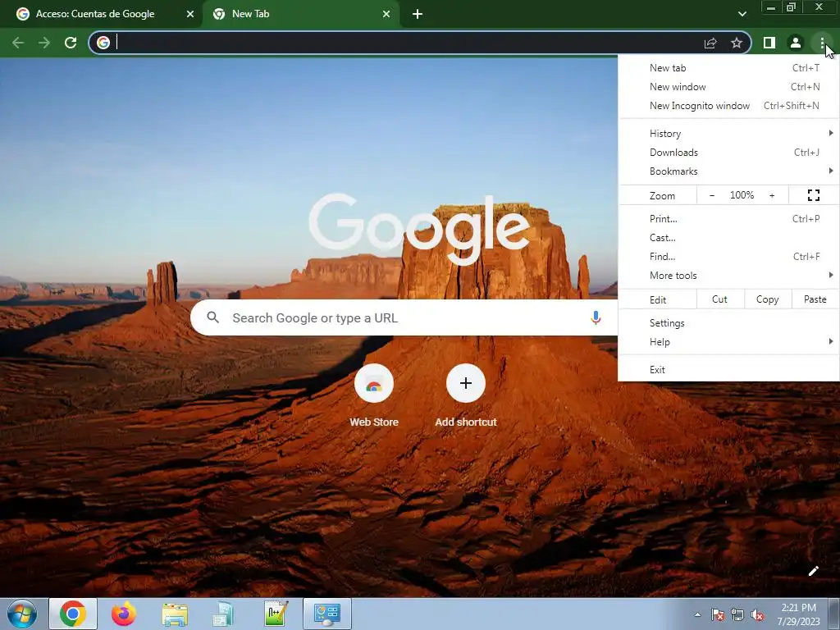The image size is (840, 630).
Task: Open Settings from the menu
Action: [728, 323]
